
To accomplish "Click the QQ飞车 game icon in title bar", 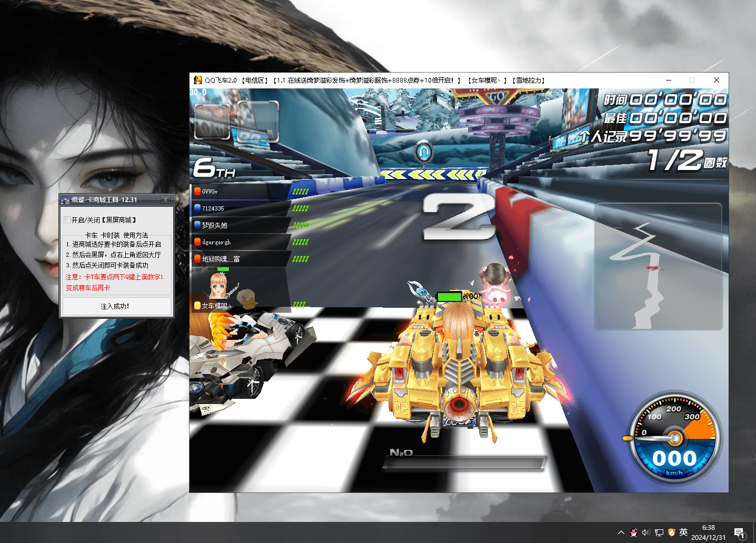I will (198, 80).
